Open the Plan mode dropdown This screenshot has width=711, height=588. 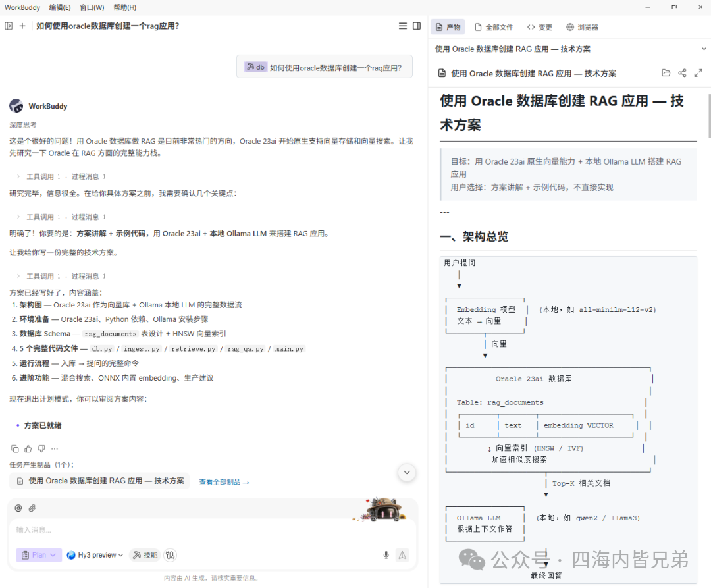(39, 555)
